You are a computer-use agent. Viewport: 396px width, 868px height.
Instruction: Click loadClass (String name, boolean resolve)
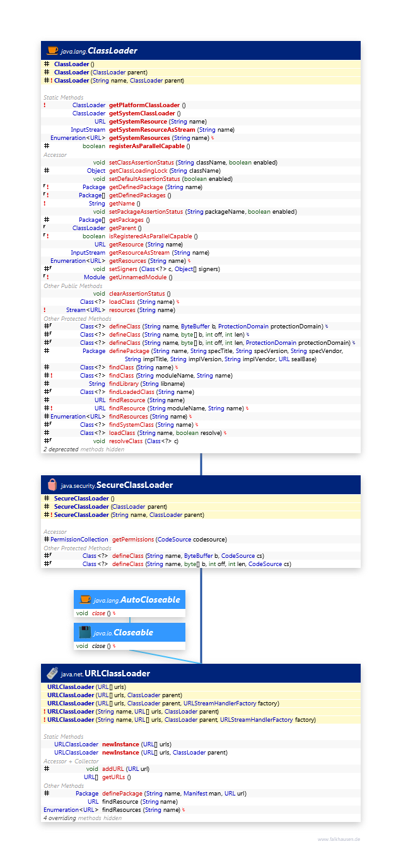(165, 433)
